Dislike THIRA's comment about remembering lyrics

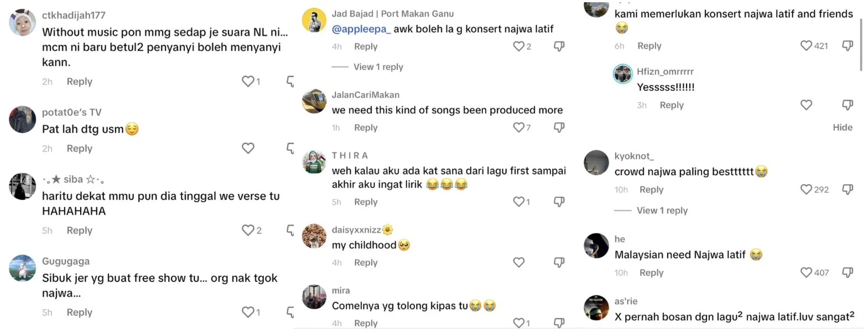click(559, 202)
